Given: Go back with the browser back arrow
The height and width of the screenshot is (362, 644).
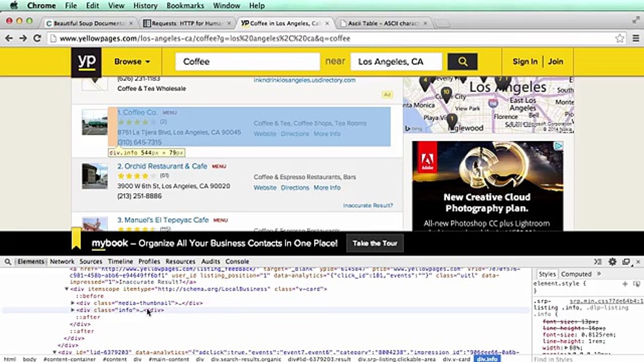Looking at the screenshot, I should (9, 38).
